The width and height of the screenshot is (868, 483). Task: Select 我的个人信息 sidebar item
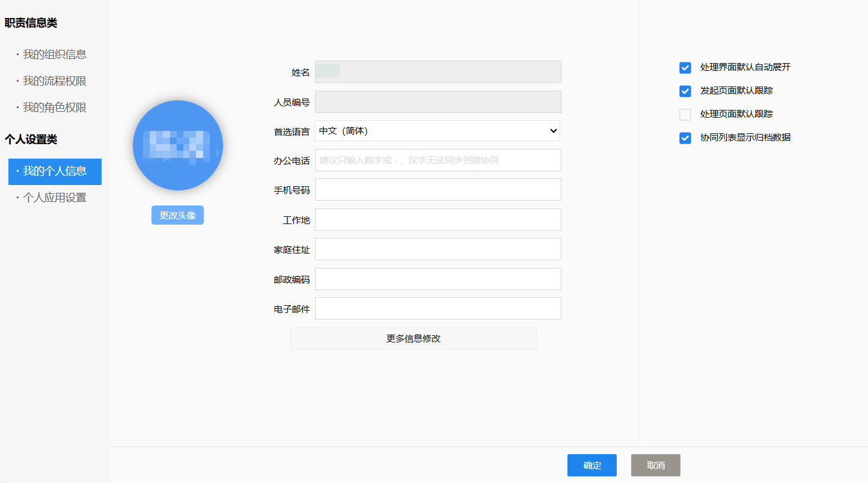55,172
